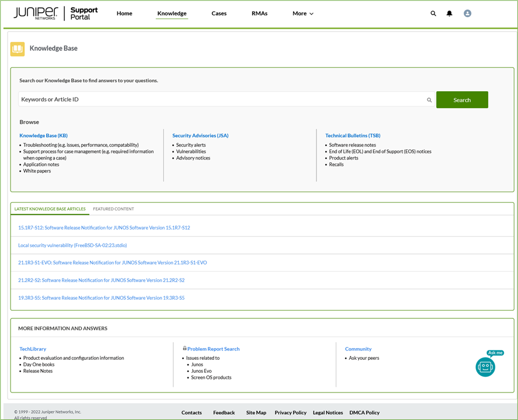Open the Security Advisories (JSA) link

point(200,135)
